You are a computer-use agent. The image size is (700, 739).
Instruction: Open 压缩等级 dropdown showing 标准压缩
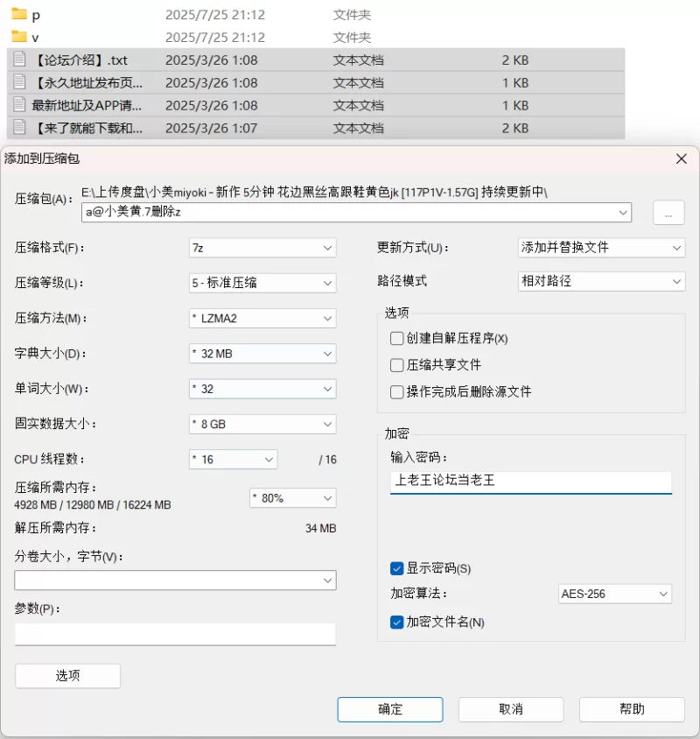262,283
